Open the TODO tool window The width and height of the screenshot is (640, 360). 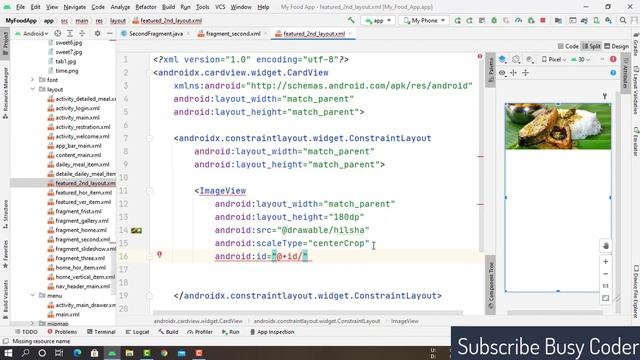(26, 332)
